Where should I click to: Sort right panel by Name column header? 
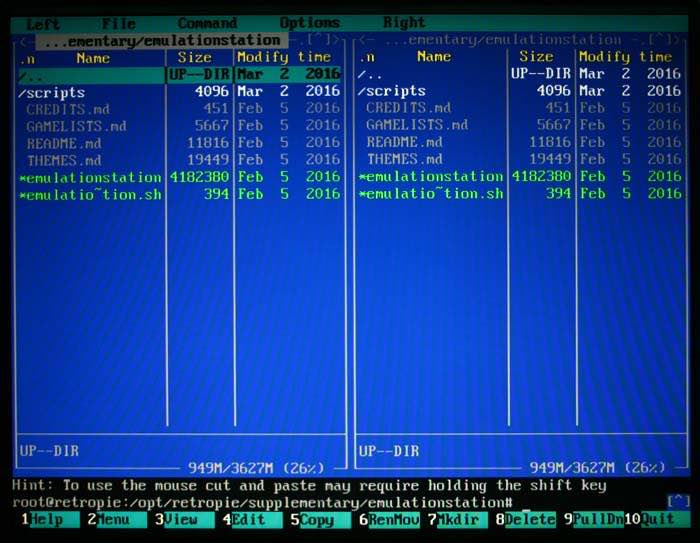pos(434,56)
